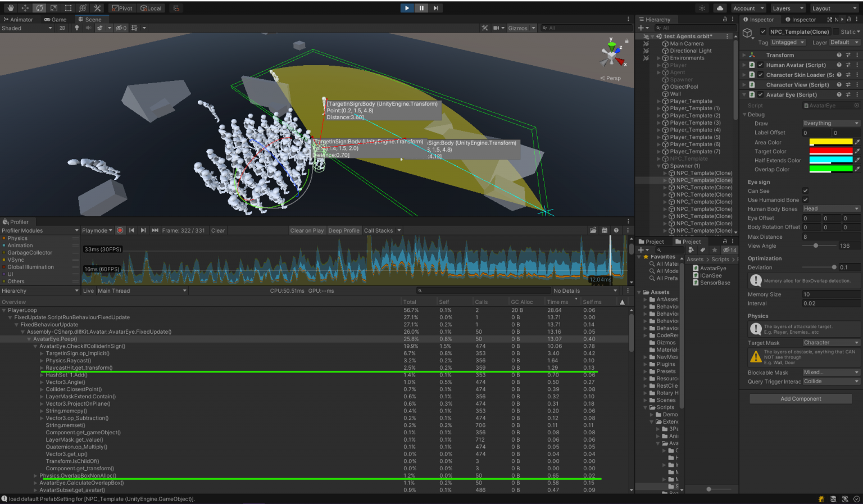The image size is (863, 504).
Task: Switch to the Animator tab
Action: [x=19, y=19]
